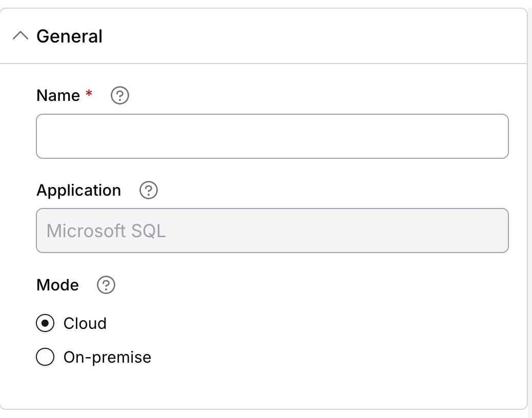Show the Application field help tooltip icon
Image resolution: width=532 pixels, height=418 pixels.
(x=149, y=191)
